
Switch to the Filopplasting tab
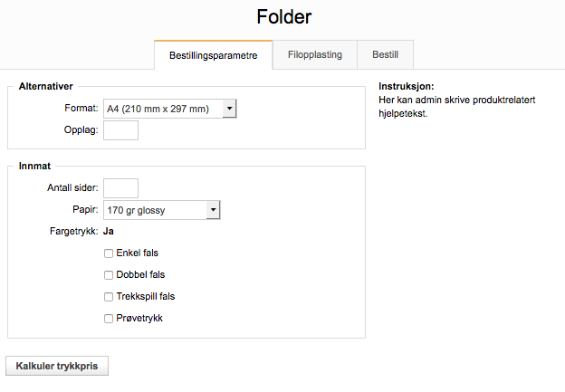click(315, 55)
